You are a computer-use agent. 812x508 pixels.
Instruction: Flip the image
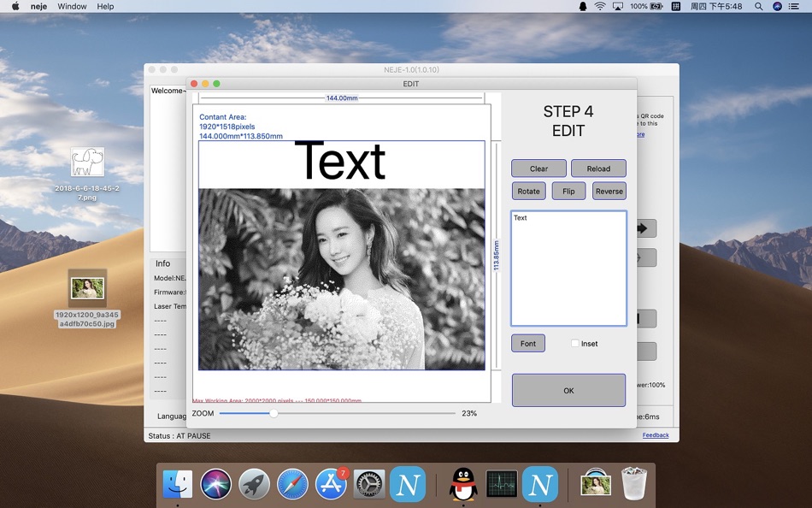[568, 192]
